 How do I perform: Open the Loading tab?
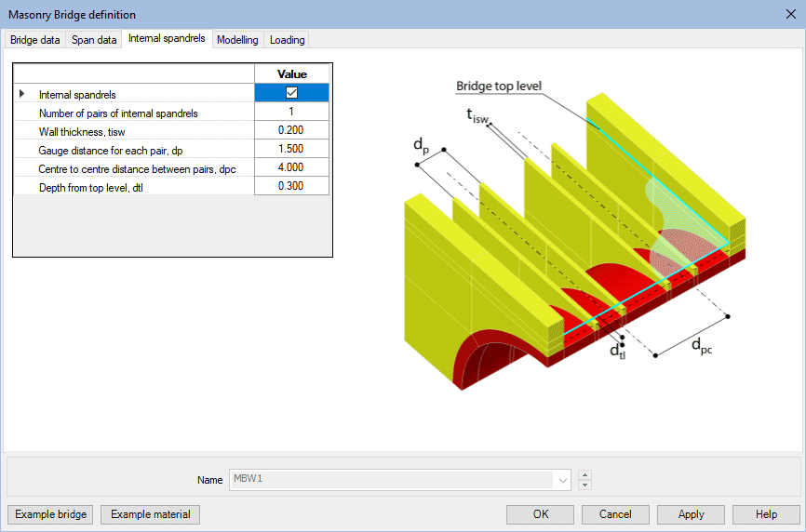[287, 40]
